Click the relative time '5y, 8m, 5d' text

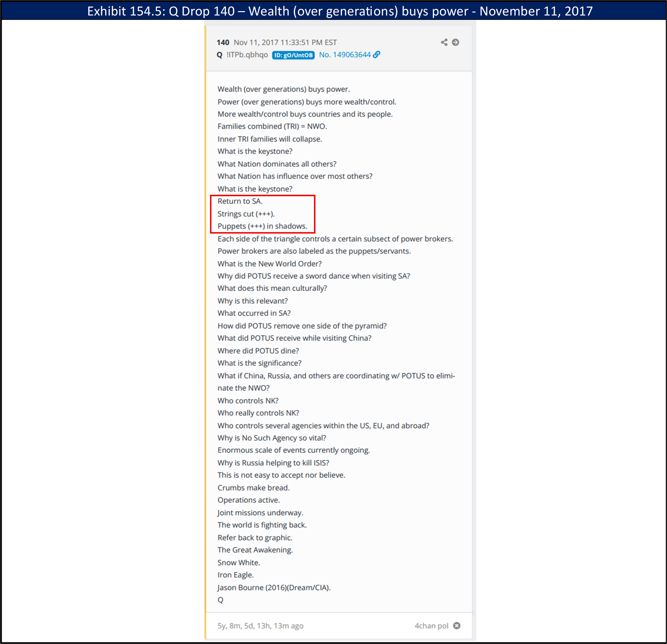[x=260, y=626]
